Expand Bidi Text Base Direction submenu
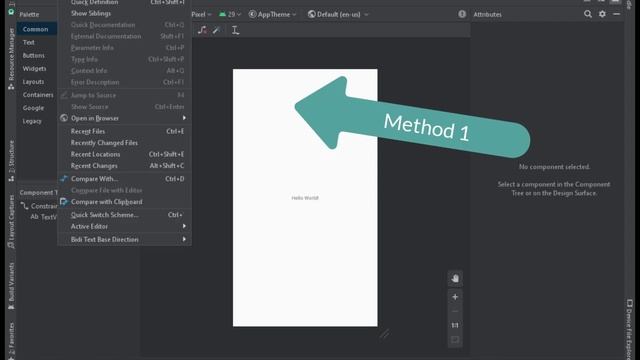This screenshot has height=360, width=640. point(124,239)
